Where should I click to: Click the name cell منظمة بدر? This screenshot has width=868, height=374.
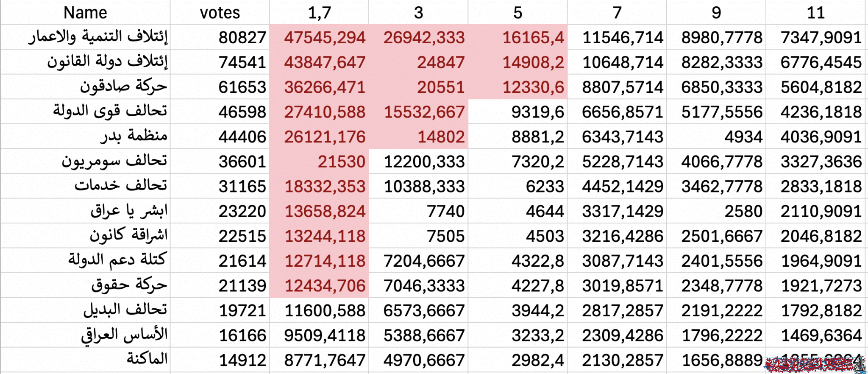(134, 136)
